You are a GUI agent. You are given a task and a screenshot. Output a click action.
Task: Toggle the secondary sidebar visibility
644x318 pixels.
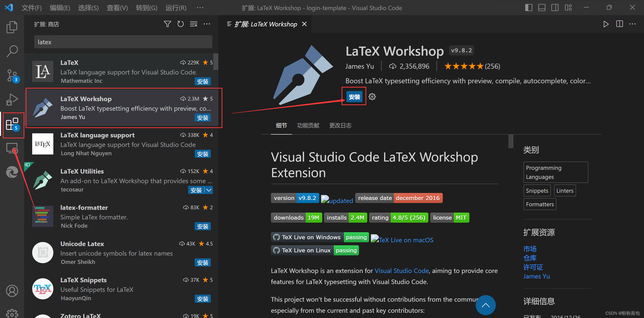tap(555, 8)
